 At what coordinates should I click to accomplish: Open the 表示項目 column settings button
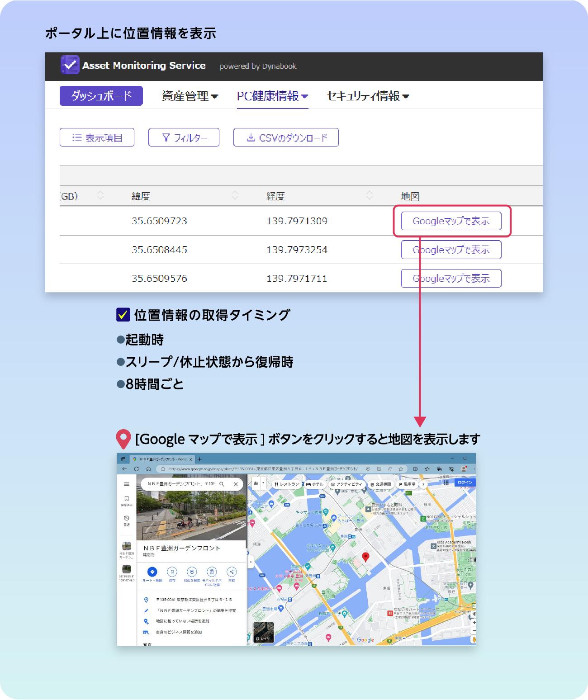pos(97,137)
